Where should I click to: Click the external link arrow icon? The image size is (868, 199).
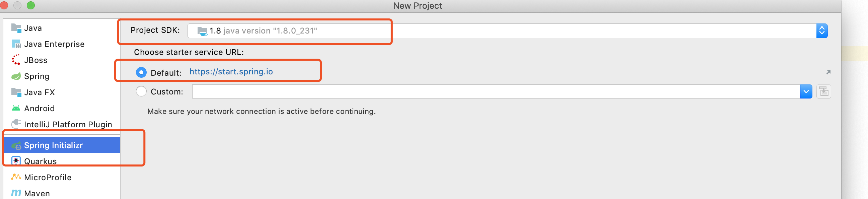pos(828,72)
